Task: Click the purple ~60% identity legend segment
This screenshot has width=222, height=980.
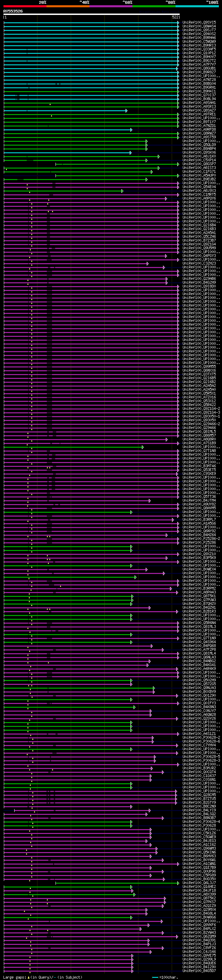Action: [x=111, y=6]
